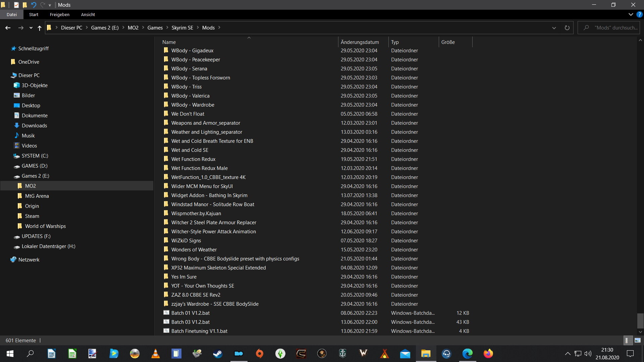Click the file list vertical scrollbar thumb
The image size is (644, 362).
[x=640, y=321]
